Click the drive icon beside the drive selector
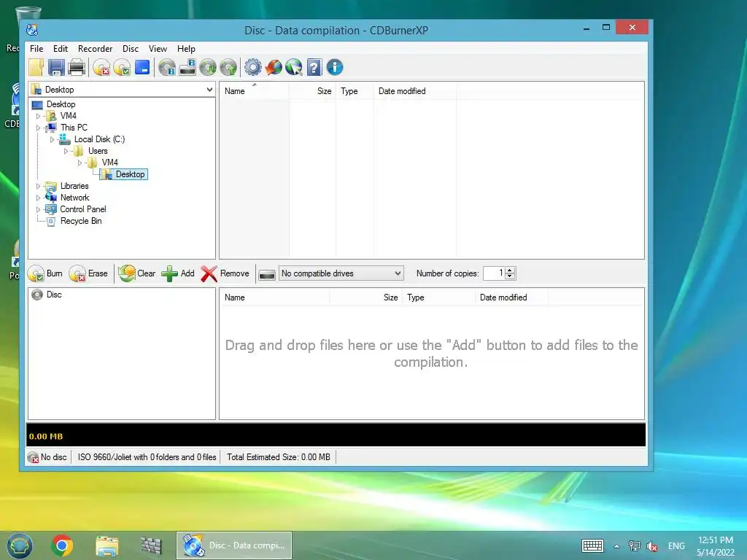The height and width of the screenshot is (560, 747). pos(267,274)
